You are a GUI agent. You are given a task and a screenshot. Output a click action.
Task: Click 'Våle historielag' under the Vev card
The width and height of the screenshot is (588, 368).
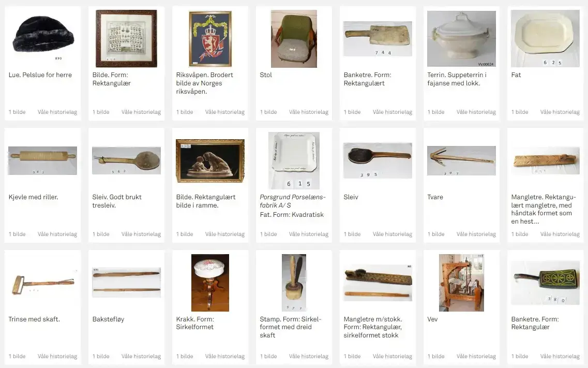476,356
